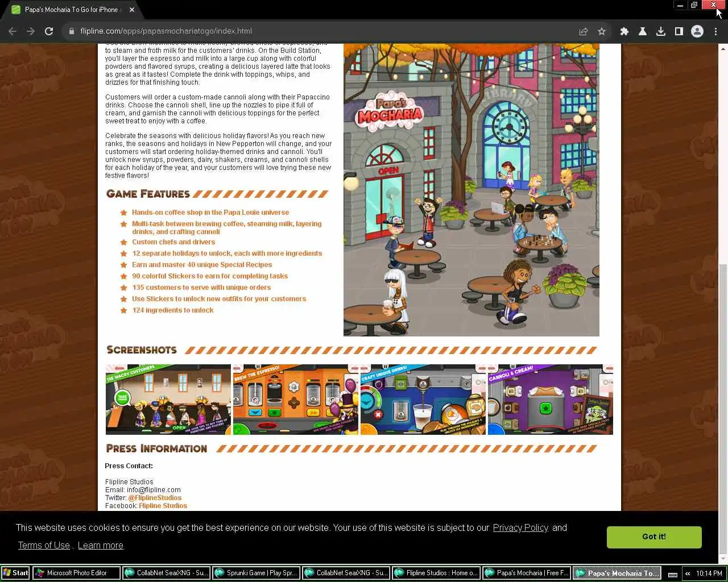
Task: Click the Chrome Labs flask icon
Action: pos(643,31)
